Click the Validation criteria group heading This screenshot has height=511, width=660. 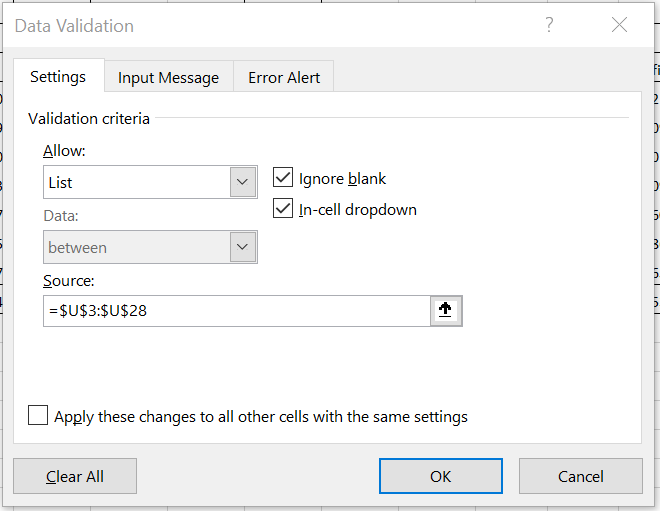click(x=89, y=119)
